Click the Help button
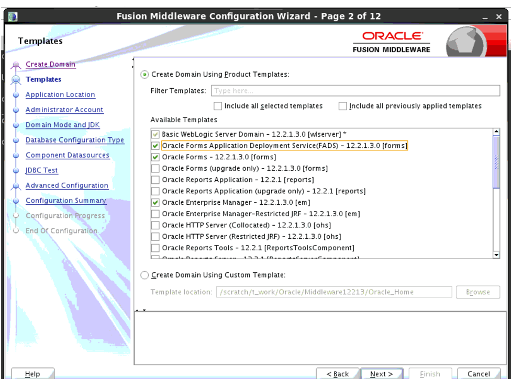Image resolution: width=512 pixels, height=384 pixels. click(x=33, y=374)
